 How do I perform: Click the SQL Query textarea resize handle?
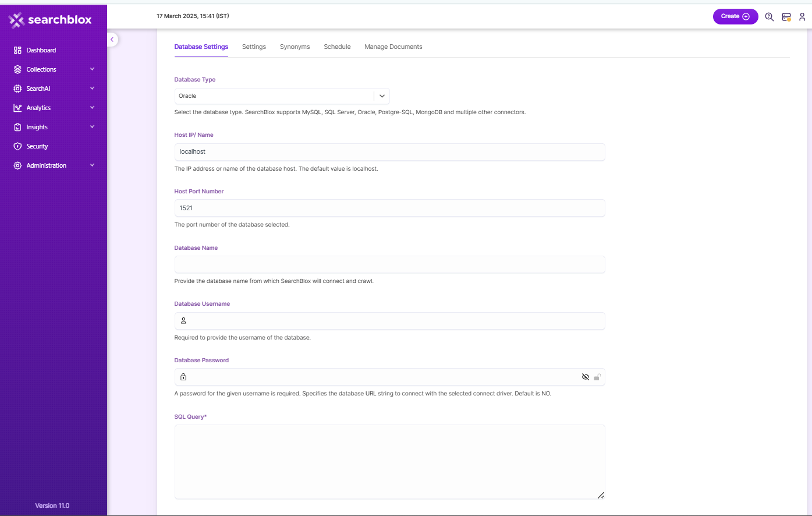601,495
